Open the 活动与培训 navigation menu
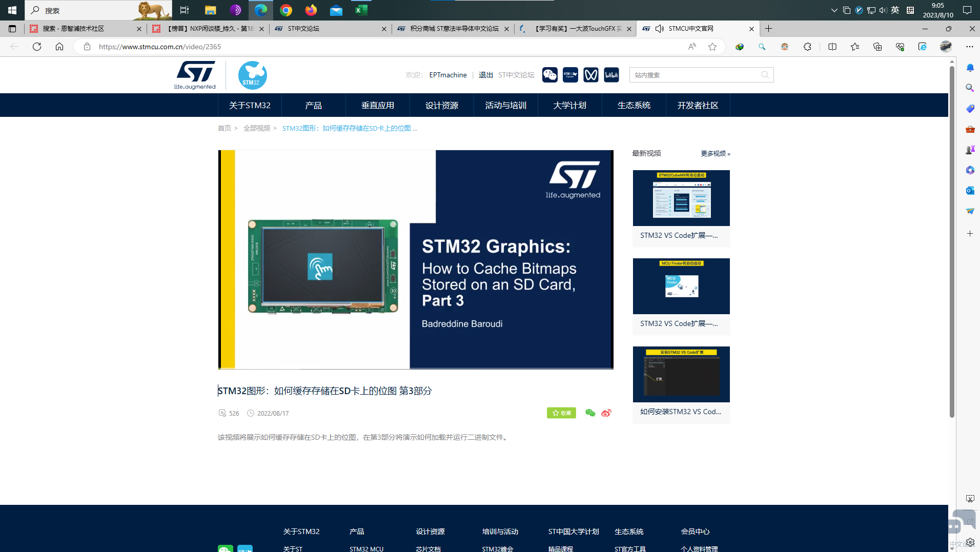This screenshot has height=552, width=980. pos(506,105)
